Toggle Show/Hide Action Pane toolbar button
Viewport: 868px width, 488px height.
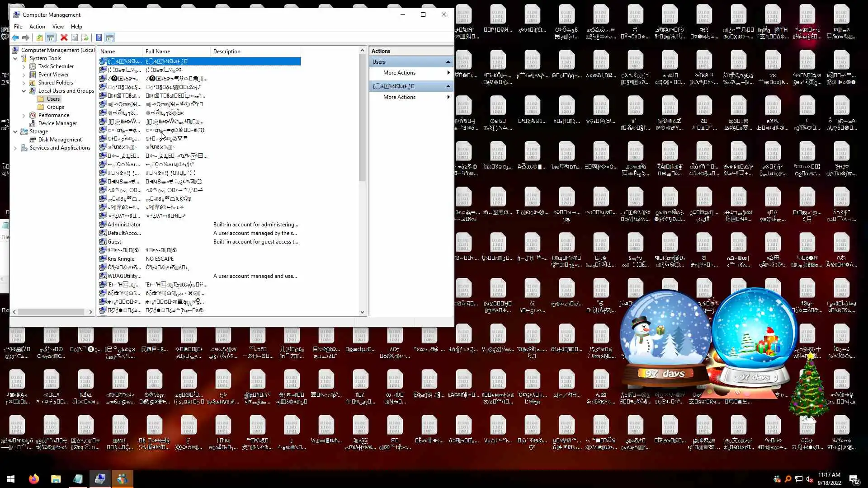(x=109, y=38)
